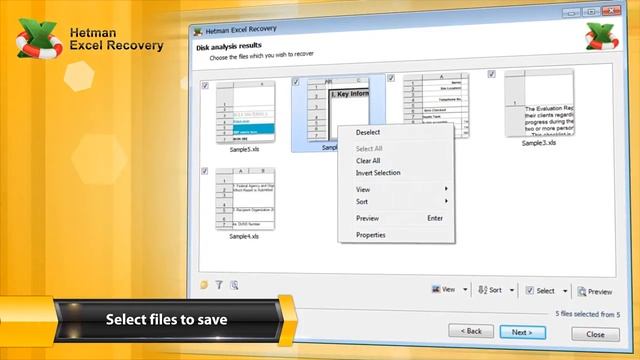
Task: Uncheck the checkbox of the third thumbnail file
Action: tap(391, 78)
